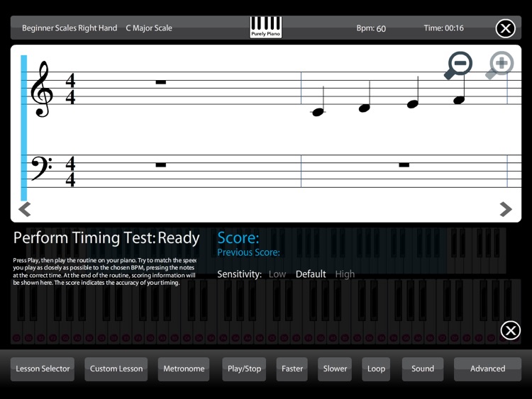Close the timing test panel

click(x=510, y=330)
